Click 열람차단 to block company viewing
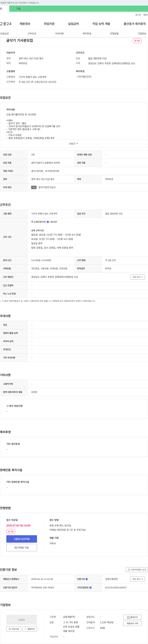This screenshot has width=148, height=644. [30, 629]
